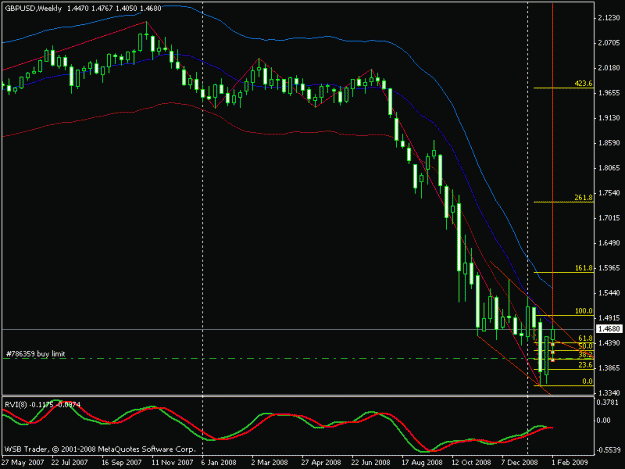Viewport: 625px width, 469px height.
Task: Click the 12 Oct 2008 date label
Action: 471,462
